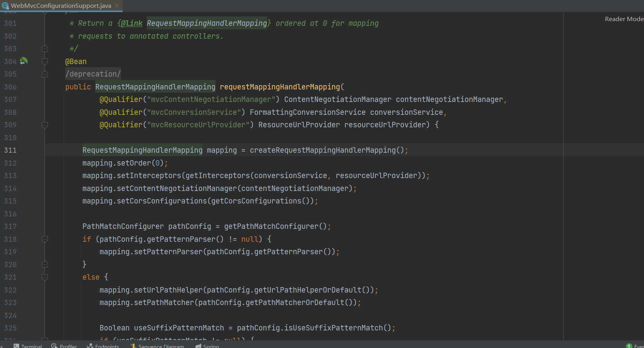Image resolution: width=644 pixels, height=348 pixels.
Task: Toggle Reader Mode in the editor
Action: [x=624, y=19]
